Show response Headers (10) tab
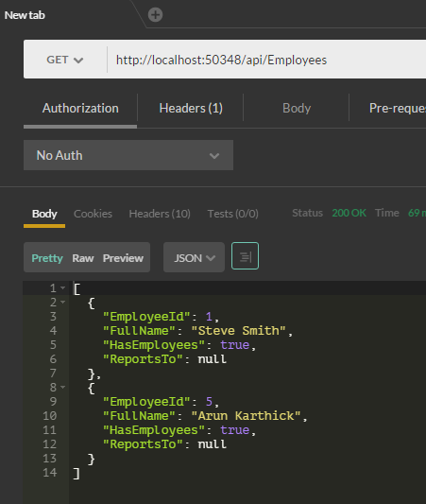The height and width of the screenshot is (504, 426). tap(160, 214)
